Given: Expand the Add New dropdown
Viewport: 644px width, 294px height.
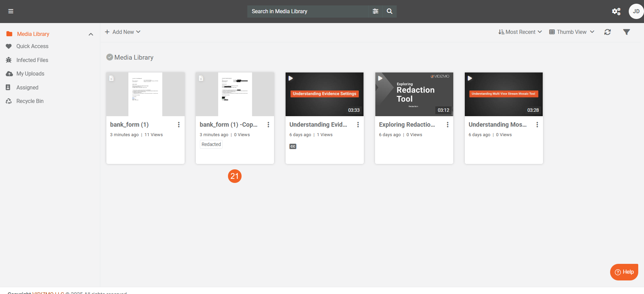Looking at the screenshot, I should pyautogui.click(x=123, y=32).
